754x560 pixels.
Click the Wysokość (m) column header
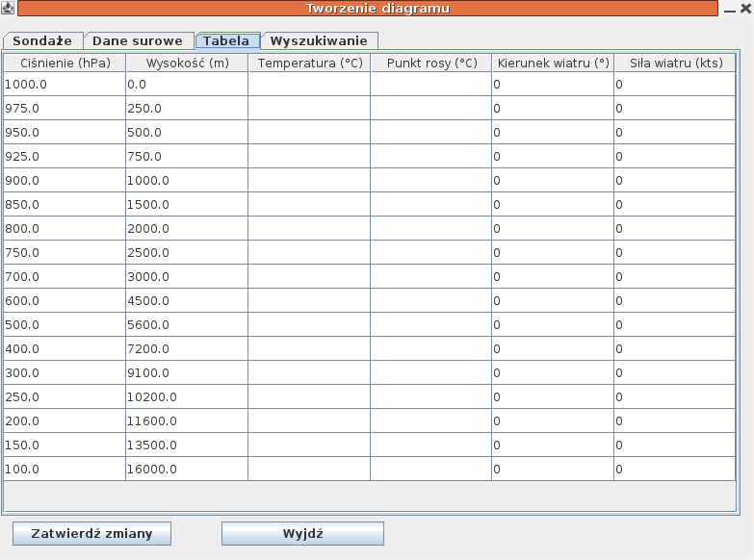pyautogui.click(x=187, y=63)
